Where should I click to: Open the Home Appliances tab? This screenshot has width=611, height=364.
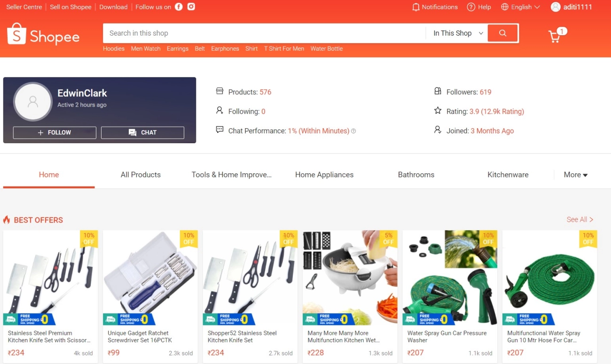click(324, 175)
